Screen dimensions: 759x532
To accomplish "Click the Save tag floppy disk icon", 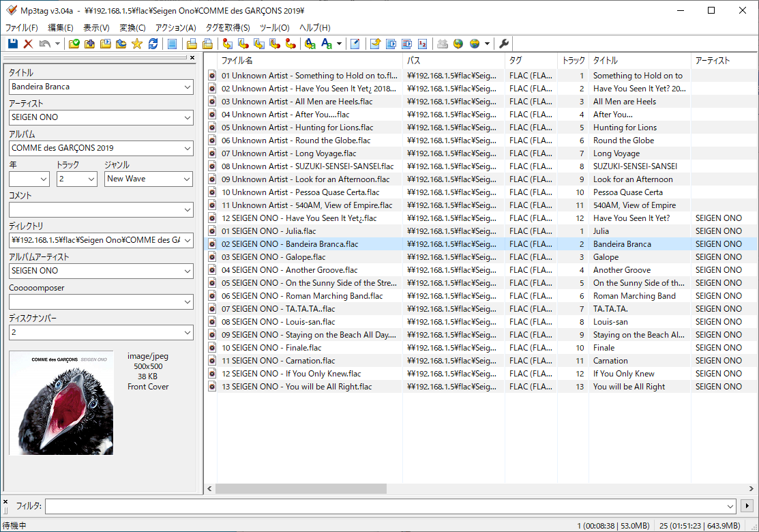I will point(13,44).
